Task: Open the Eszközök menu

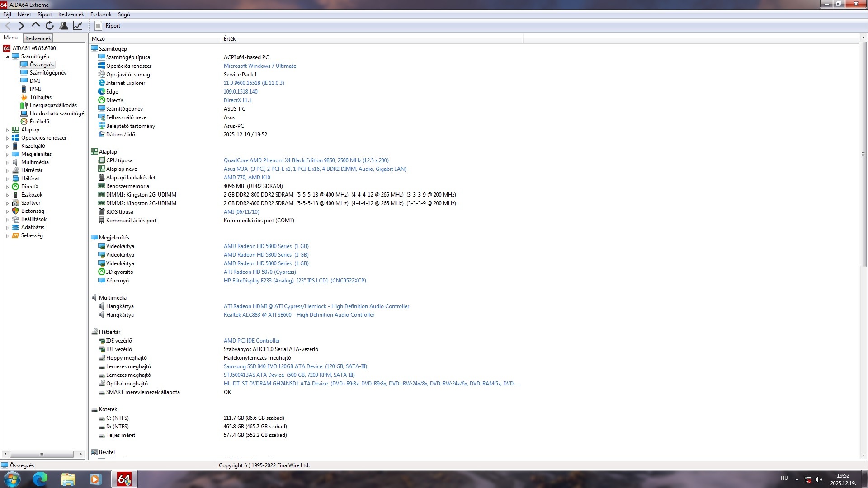Action: (x=100, y=14)
